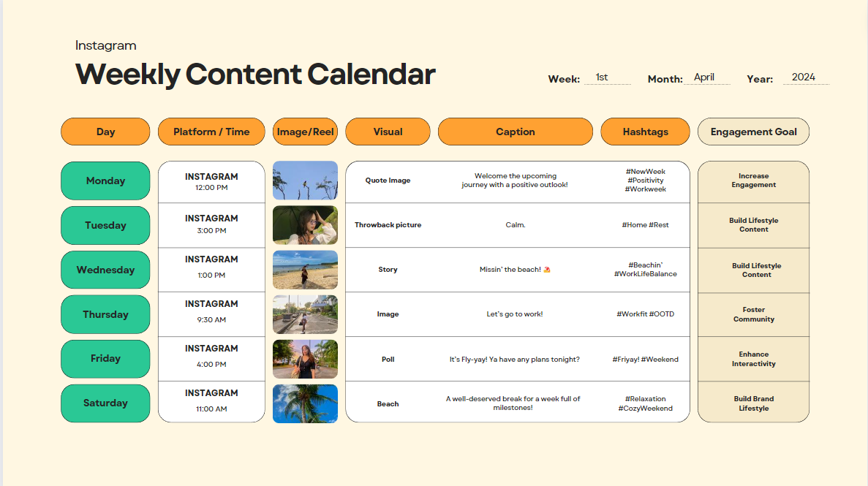
Task: Click the '3:00 PM' time cell
Action: 211,230
